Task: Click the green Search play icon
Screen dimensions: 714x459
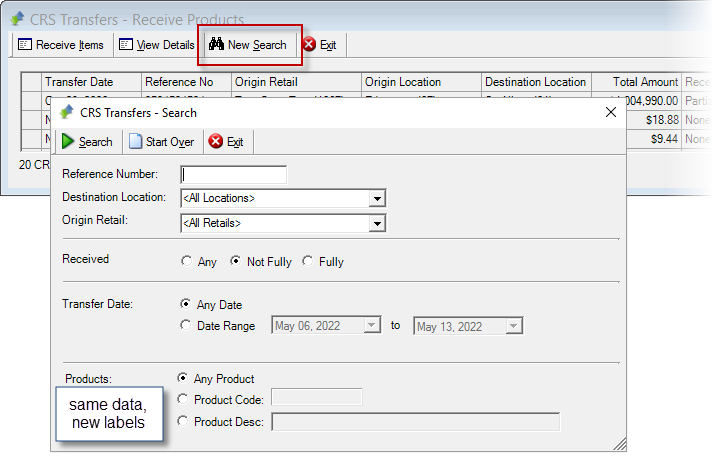Action: pyautogui.click(x=68, y=141)
